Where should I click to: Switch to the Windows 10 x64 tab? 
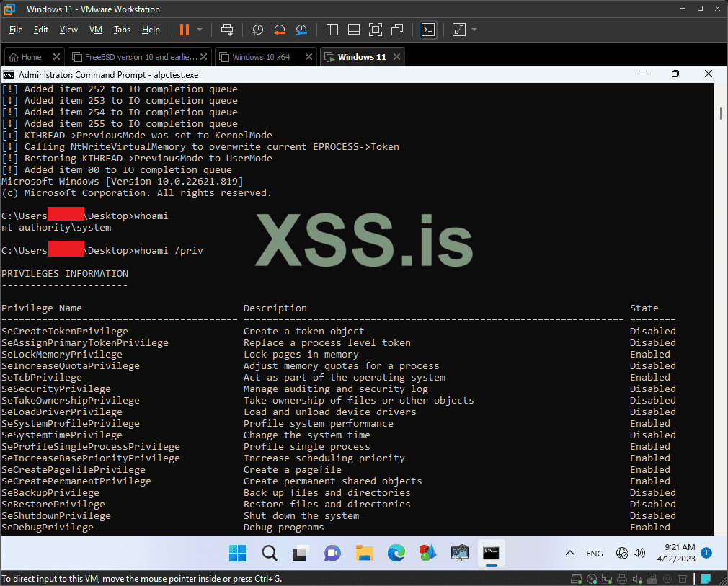click(x=262, y=57)
